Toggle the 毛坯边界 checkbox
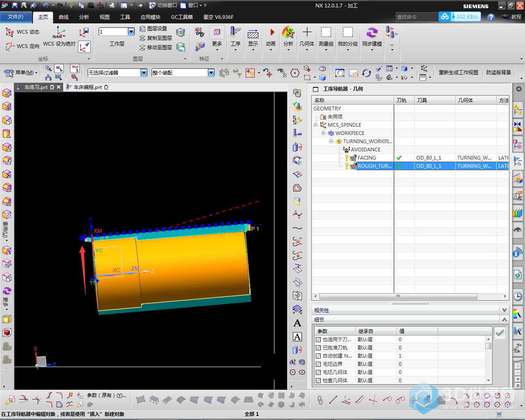 coord(318,364)
